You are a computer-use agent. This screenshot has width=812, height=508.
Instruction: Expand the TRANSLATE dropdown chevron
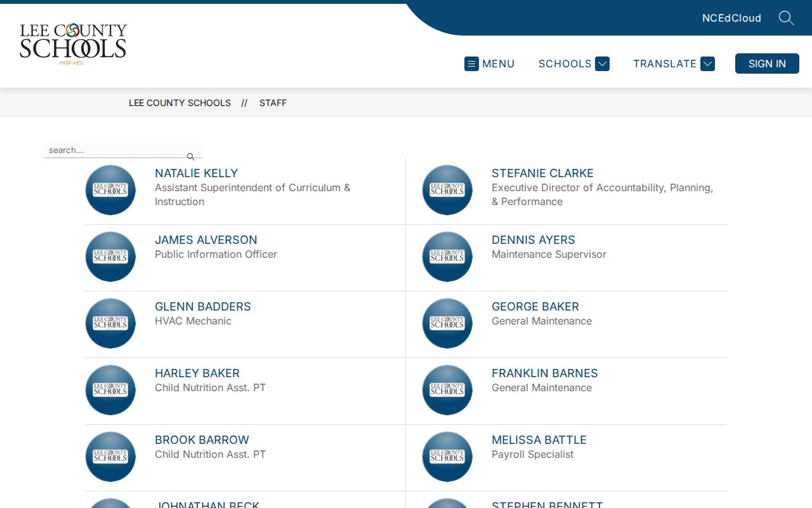tap(708, 63)
